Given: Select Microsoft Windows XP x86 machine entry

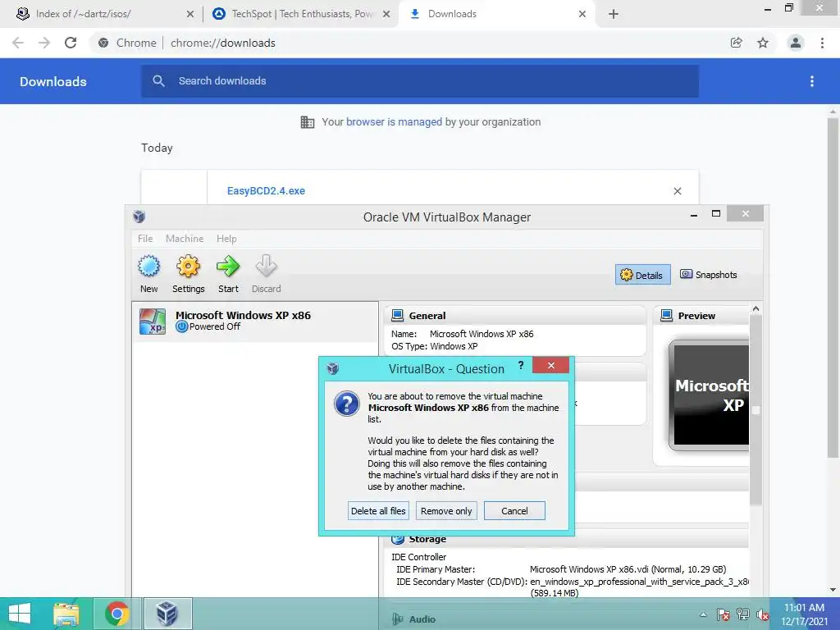Looking at the screenshot, I should pos(255,322).
